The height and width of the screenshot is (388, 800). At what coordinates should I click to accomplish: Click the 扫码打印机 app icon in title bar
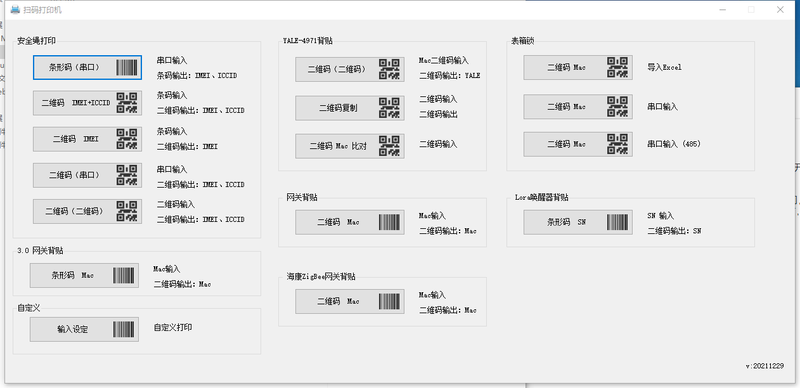tap(15, 10)
